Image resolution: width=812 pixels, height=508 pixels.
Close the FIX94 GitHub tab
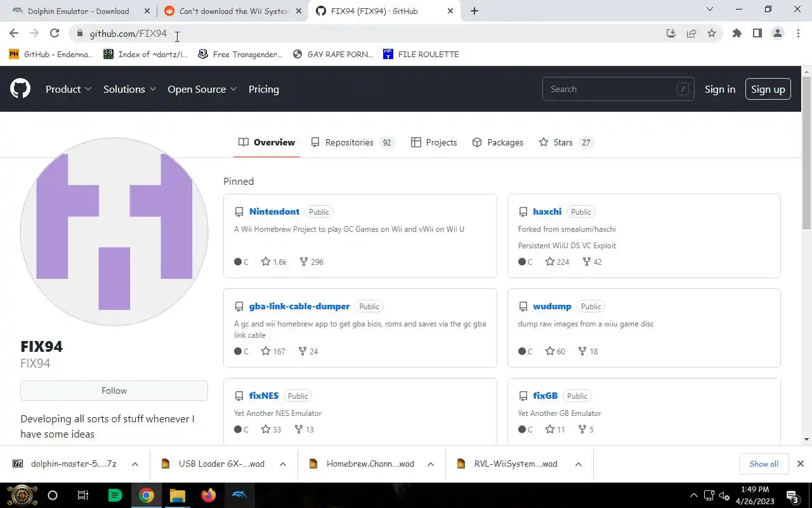[450, 11]
